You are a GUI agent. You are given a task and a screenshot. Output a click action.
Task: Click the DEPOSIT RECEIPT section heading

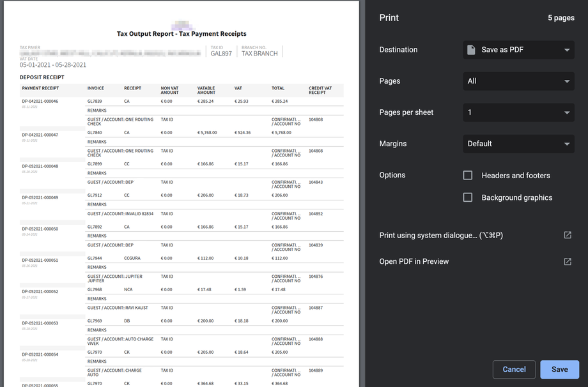[x=42, y=77]
